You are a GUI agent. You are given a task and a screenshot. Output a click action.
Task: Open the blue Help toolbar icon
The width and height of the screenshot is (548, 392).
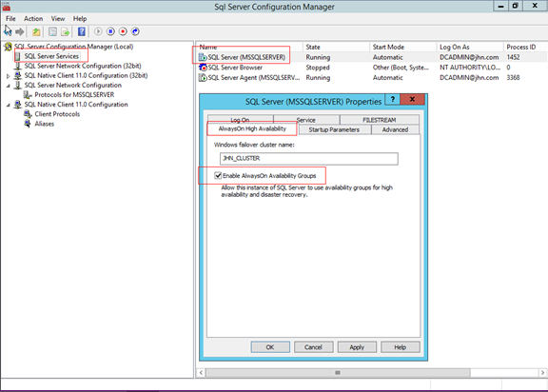pyautogui.click(x=82, y=31)
